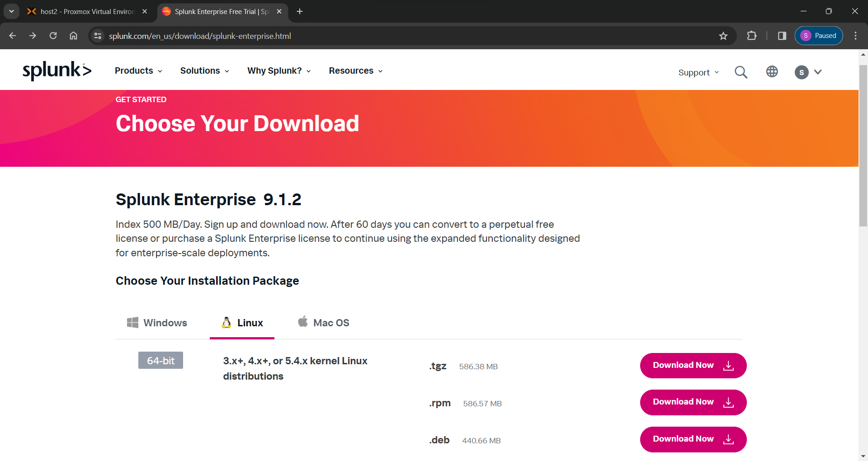Screen dimensions: 868x461
Task: View site information icon in address bar
Action: [98, 36]
